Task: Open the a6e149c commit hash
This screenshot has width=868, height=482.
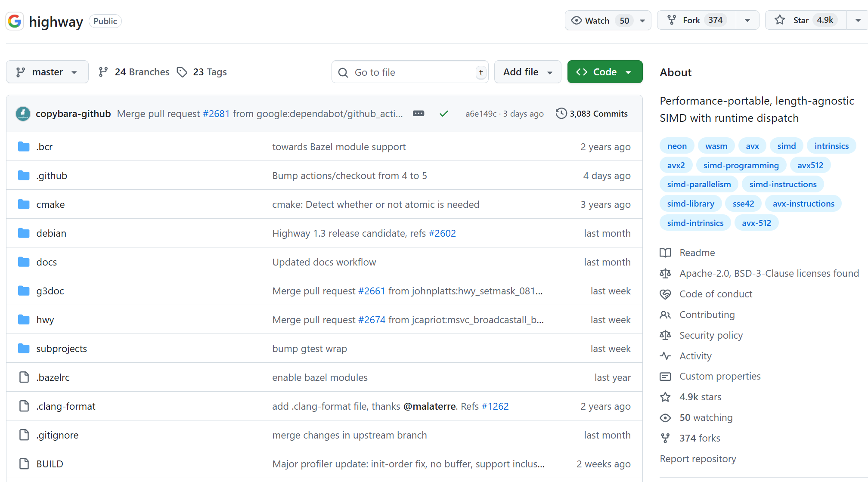Action: tap(481, 114)
